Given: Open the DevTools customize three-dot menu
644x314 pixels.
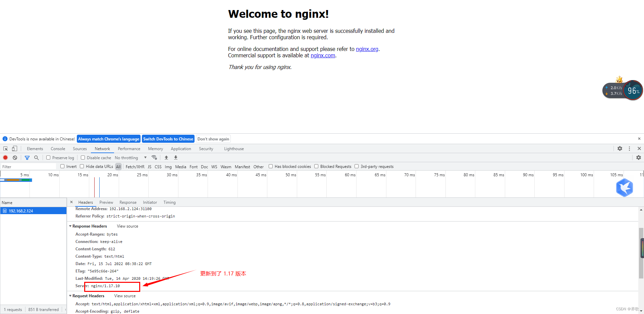Looking at the screenshot, I should (x=630, y=148).
